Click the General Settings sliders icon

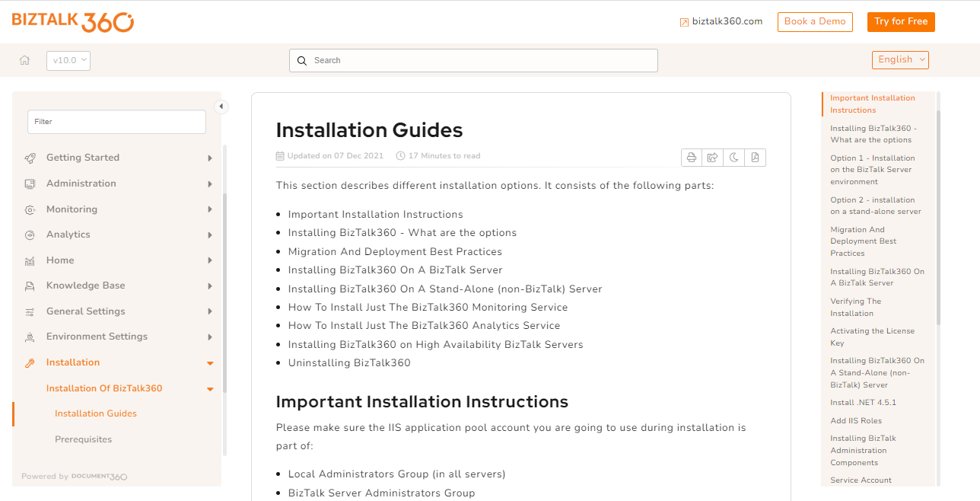30,311
